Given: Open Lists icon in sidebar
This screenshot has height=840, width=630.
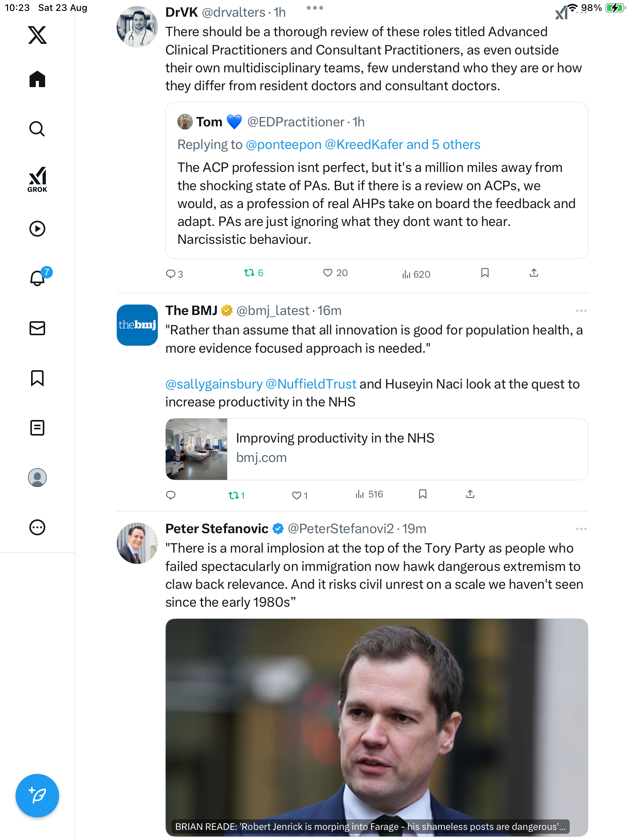Looking at the screenshot, I should (37, 428).
